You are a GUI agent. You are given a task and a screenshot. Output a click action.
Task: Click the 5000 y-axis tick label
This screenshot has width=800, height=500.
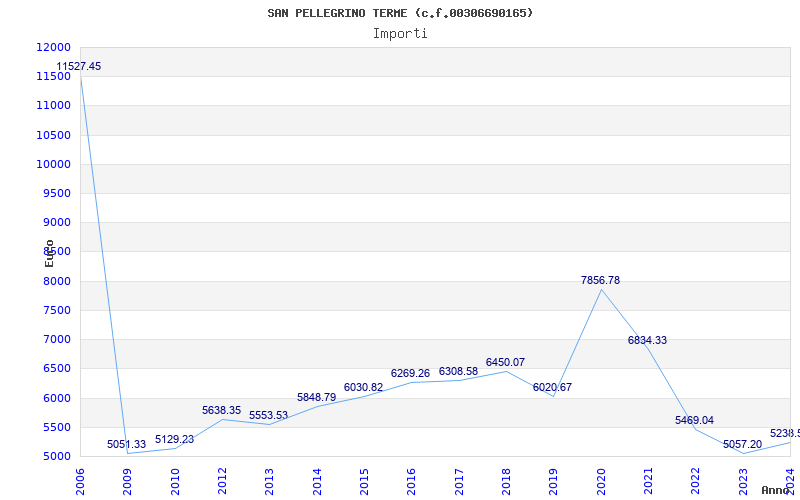point(56,456)
